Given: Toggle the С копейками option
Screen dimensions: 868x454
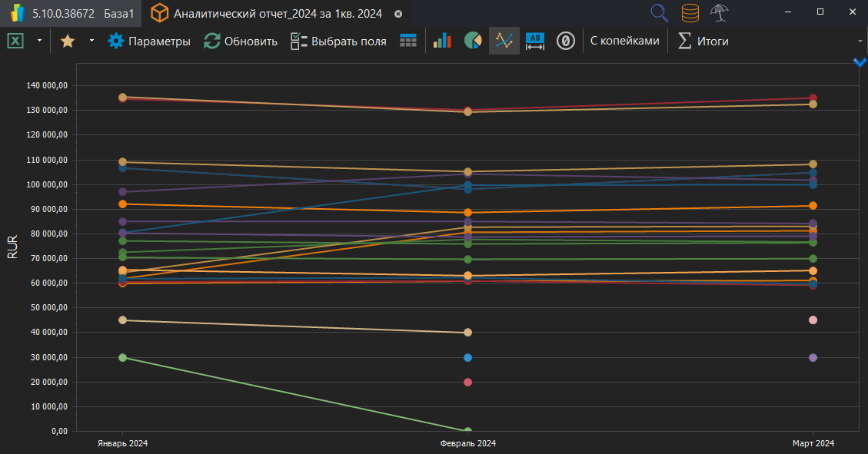Looking at the screenshot, I should tap(624, 41).
